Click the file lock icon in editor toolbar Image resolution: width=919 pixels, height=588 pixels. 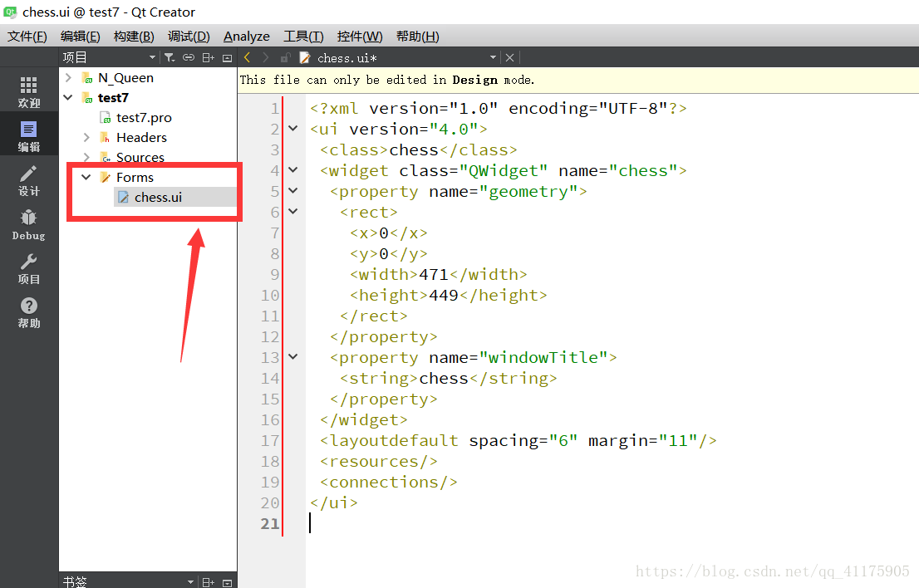286,57
